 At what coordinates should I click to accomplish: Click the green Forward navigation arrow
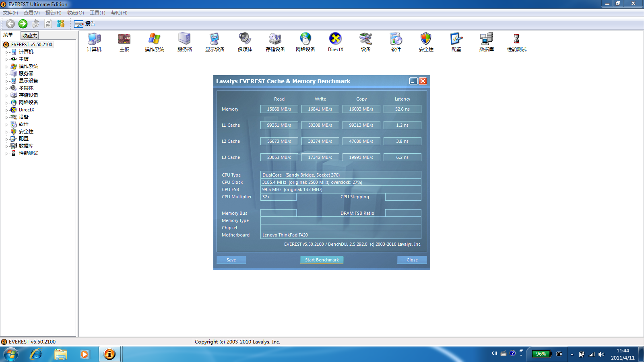coord(23,24)
